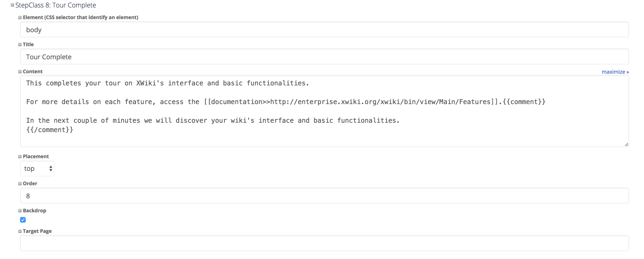Viewport: 644px width, 259px height.
Task: Collapse the StepClass 8: Tour Complete section
Action: (x=12, y=5)
